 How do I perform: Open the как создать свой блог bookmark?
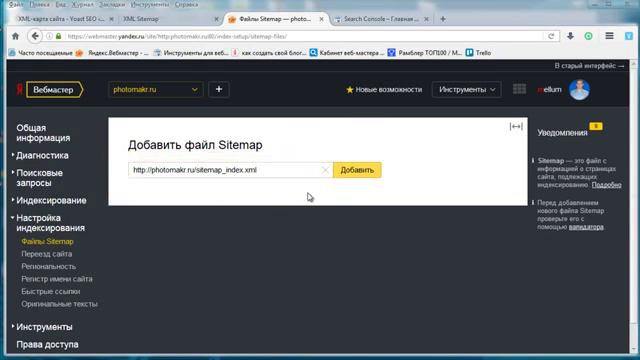269,53
